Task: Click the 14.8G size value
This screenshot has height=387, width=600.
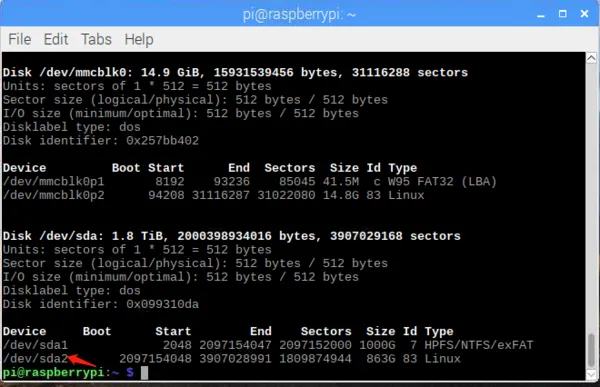Action: click(x=341, y=195)
